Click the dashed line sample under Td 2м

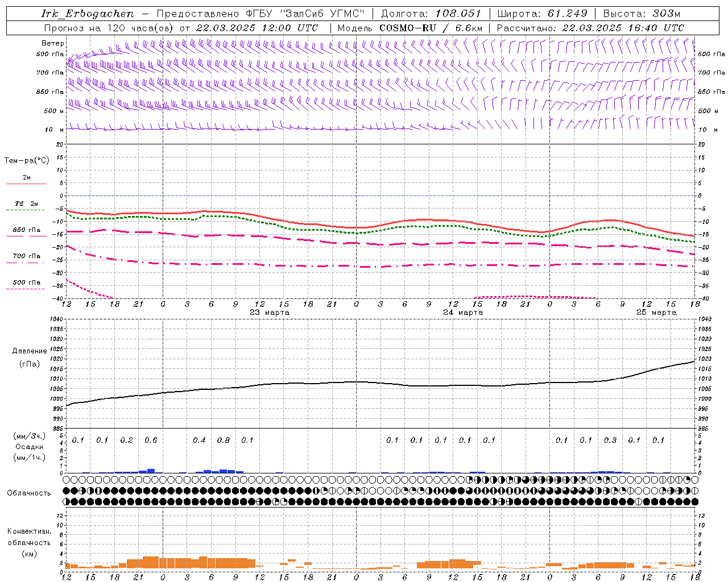click(25, 210)
